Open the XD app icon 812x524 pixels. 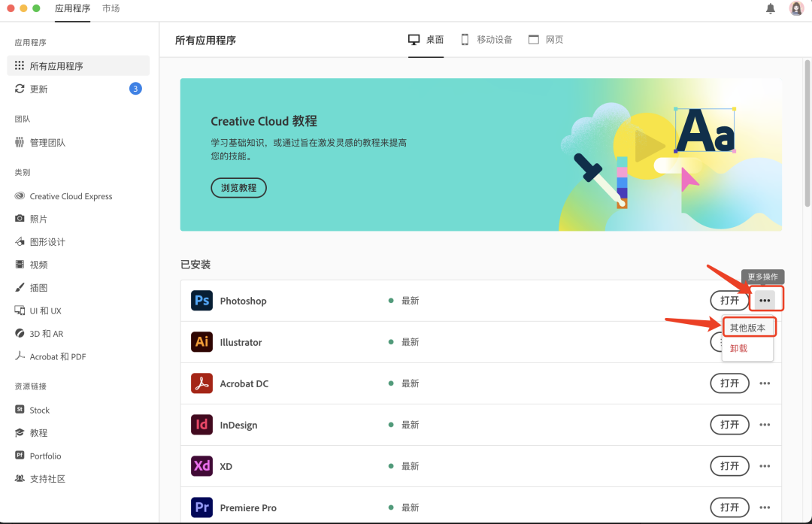pos(201,465)
